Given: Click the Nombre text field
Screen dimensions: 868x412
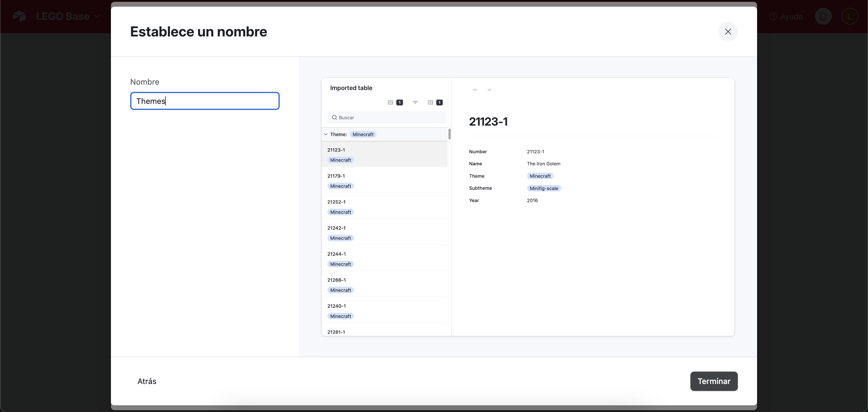Looking at the screenshot, I should point(205,101).
